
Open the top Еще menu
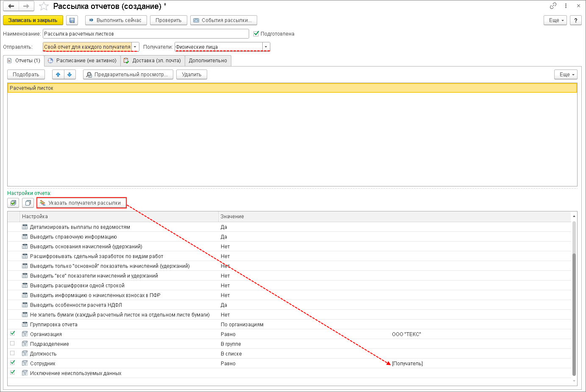pyautogui.click(x=555, y=20)
